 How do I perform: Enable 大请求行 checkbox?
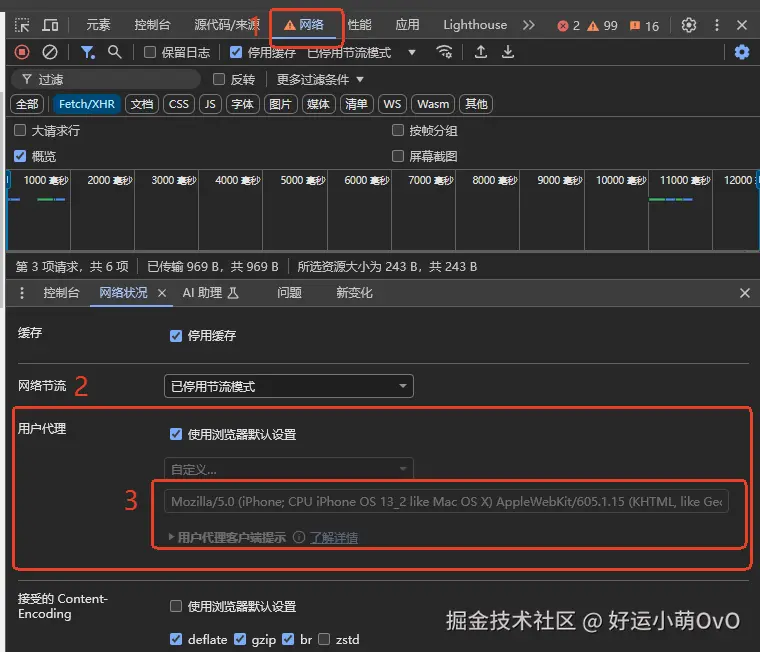20,130
